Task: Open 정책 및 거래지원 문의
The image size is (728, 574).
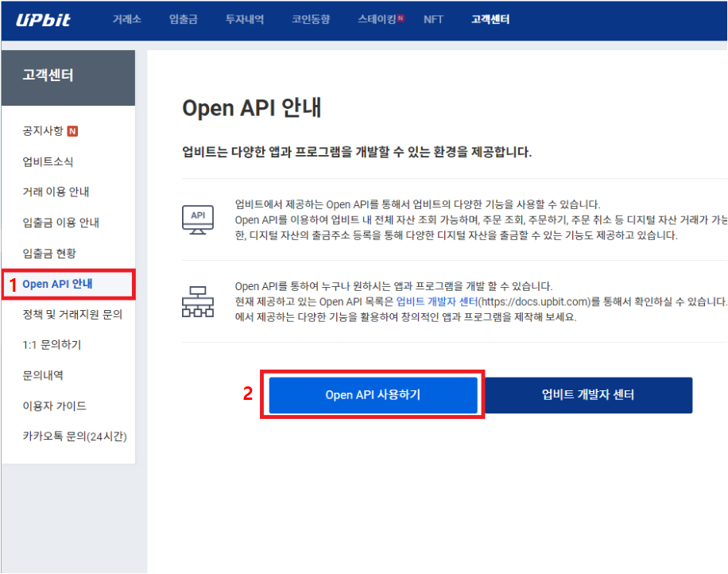Action: 72,314
